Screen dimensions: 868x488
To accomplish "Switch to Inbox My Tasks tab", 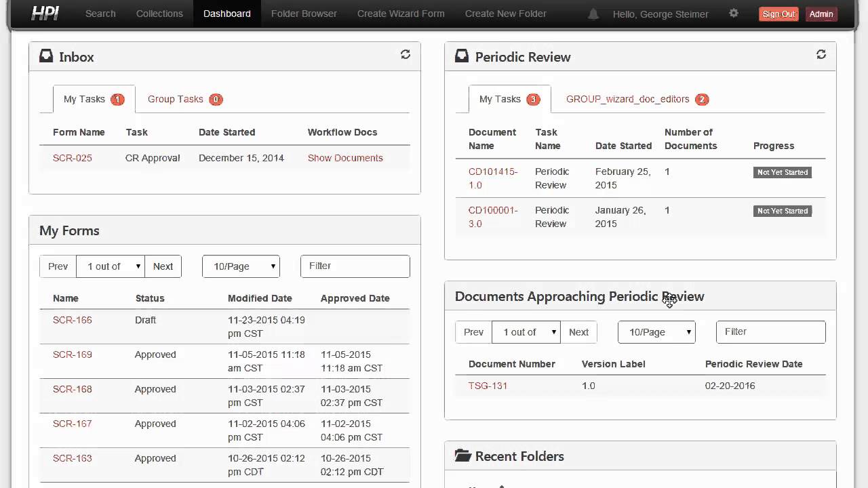I will click(x=94, y=99).
